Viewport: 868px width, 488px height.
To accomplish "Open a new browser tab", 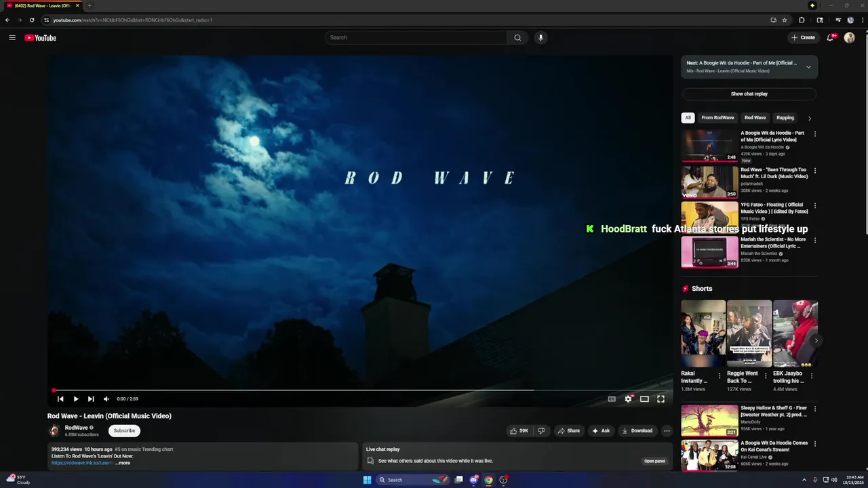I will [x=90, y=5].
